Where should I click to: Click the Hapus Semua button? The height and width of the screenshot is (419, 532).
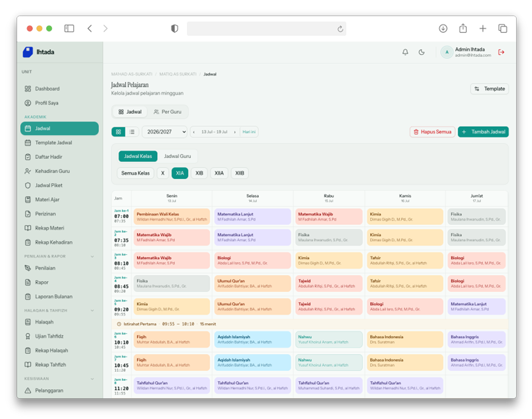pos(432,132)
